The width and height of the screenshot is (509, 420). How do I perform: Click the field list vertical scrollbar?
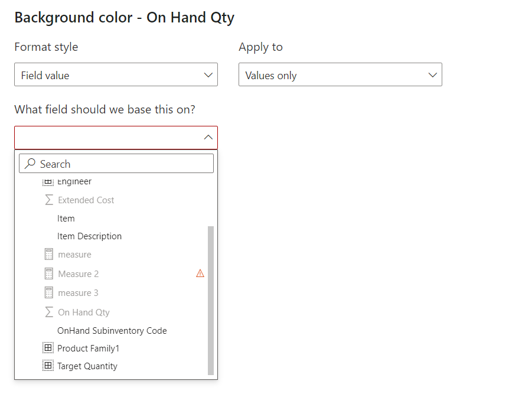211,301
